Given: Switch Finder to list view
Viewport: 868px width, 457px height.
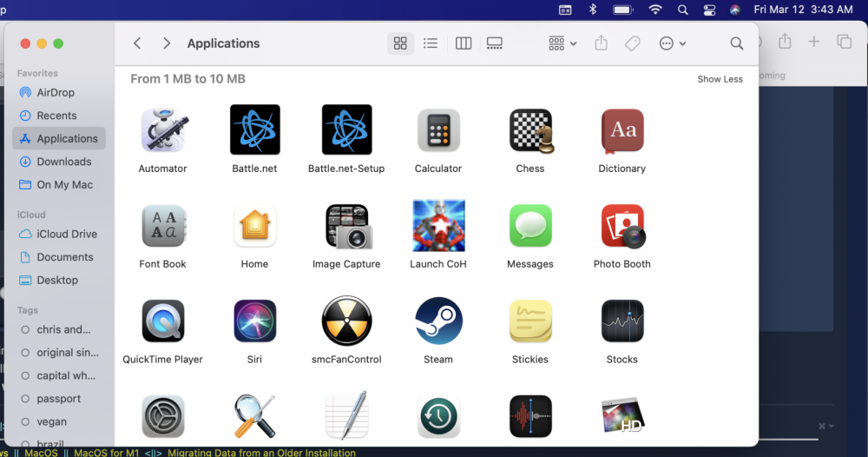Looking at the screenshot, I should 431,43.
